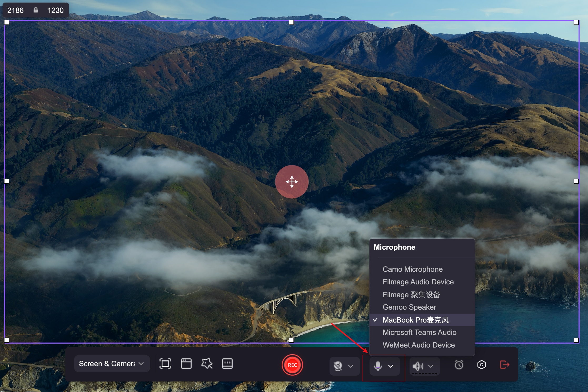Click the red exit icon

tap(504, 365)
